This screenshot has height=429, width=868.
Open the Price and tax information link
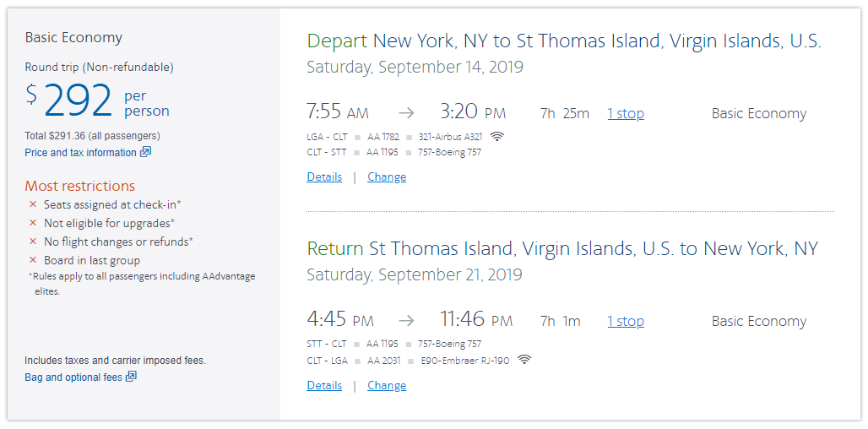coord(80,153)
